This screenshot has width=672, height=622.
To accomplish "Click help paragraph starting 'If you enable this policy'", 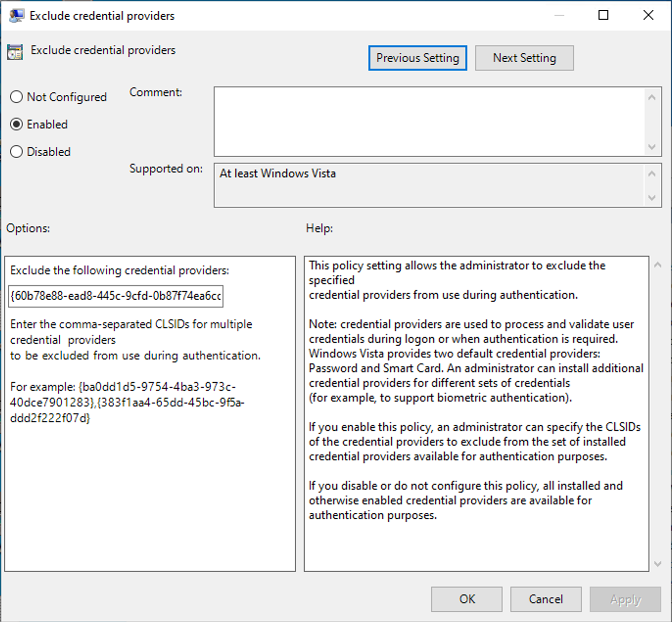I will [475, 442].
